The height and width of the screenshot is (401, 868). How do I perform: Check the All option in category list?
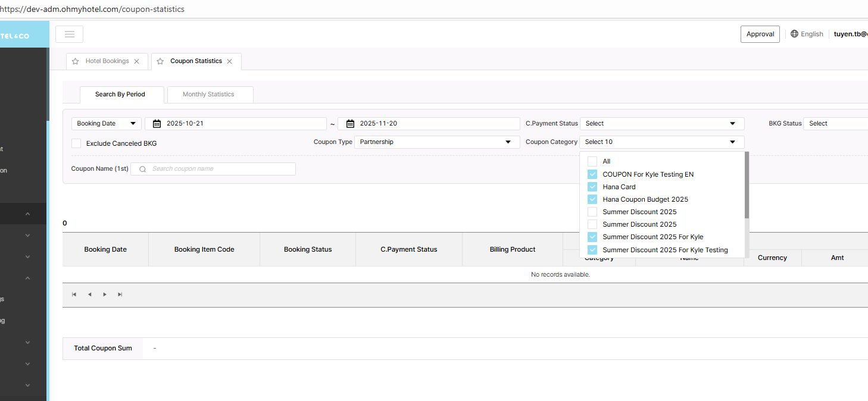click(x=592, y=161)
